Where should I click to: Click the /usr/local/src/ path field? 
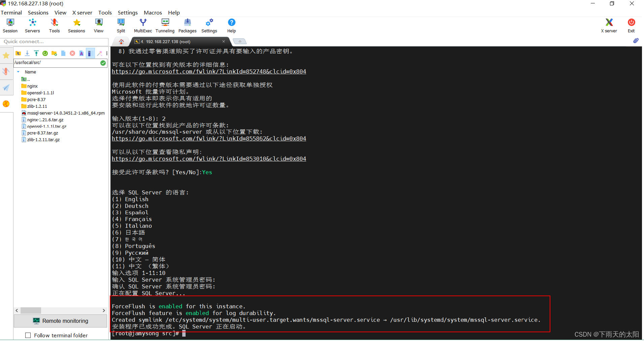[x=57, y=63]
